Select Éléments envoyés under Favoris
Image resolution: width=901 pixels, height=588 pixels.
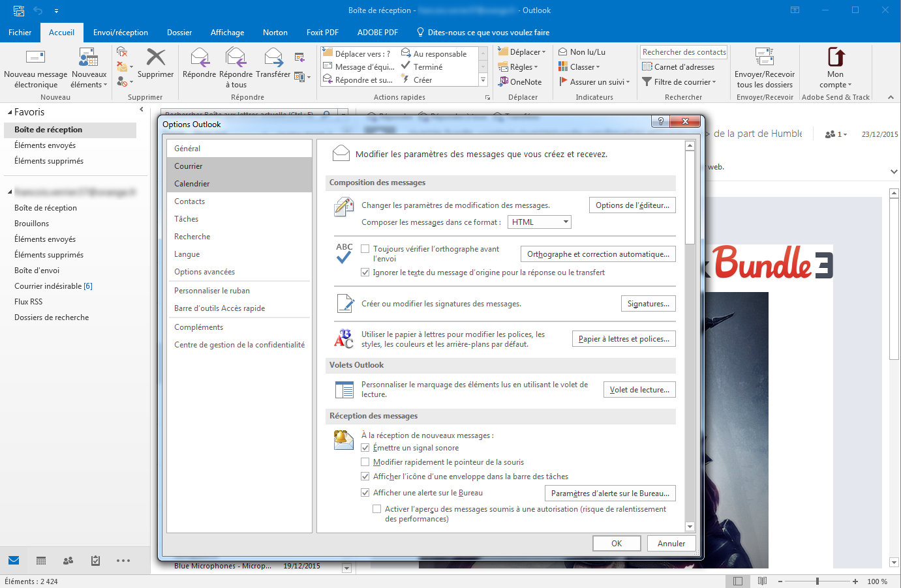[45, 145]
